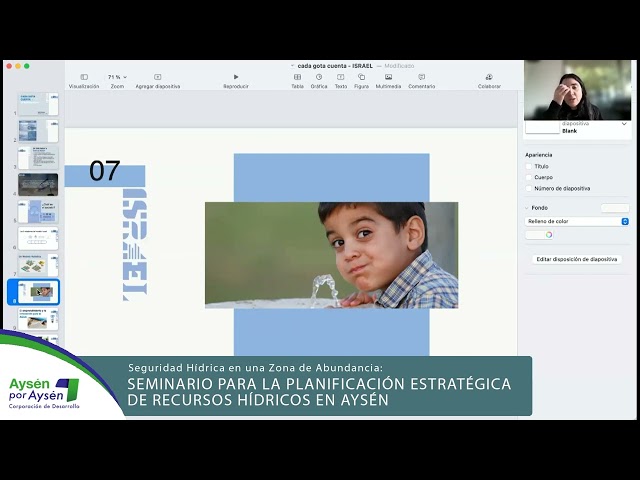Click the 07 number text box
The image size is (640, 480).
coord(104,171)
